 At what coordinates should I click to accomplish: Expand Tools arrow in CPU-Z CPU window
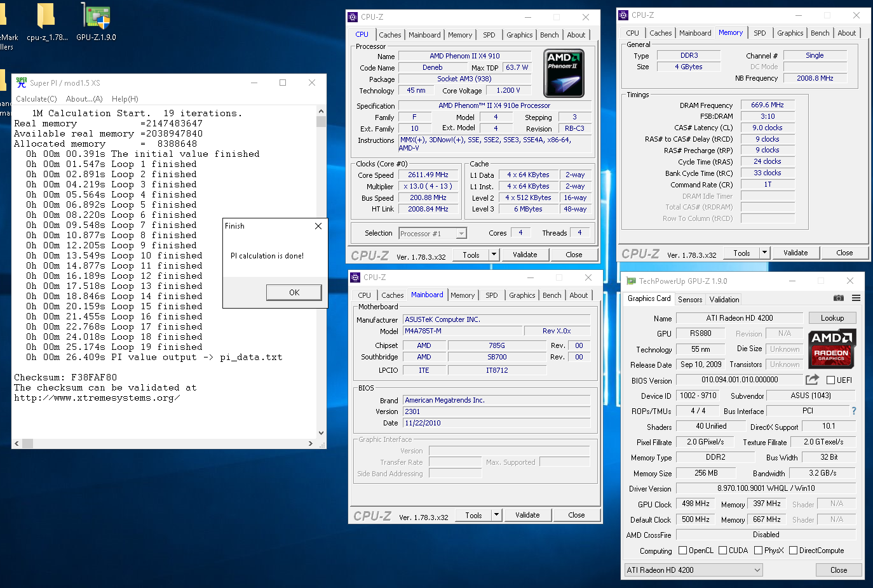(494, 255)
